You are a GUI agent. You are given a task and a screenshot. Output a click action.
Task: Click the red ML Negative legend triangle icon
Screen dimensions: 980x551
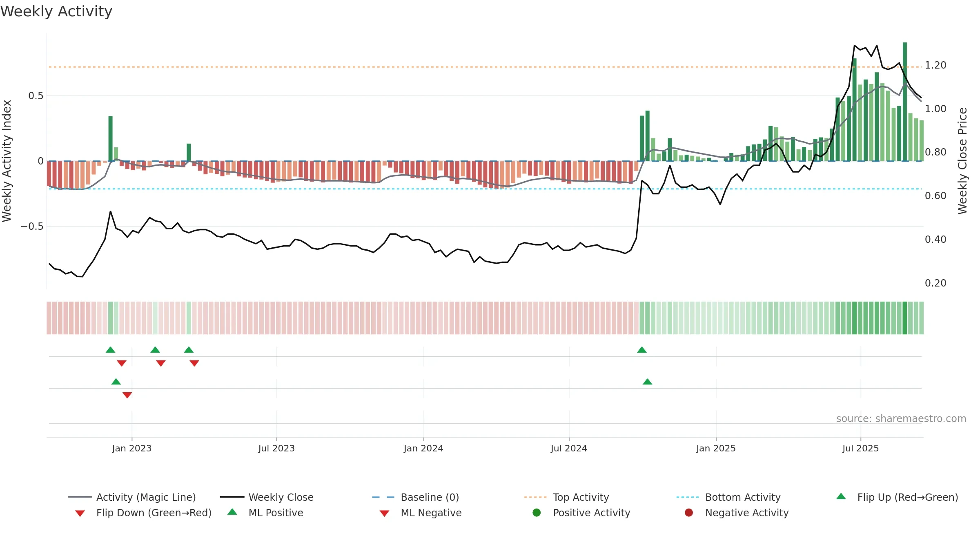(x=384, y=513)
